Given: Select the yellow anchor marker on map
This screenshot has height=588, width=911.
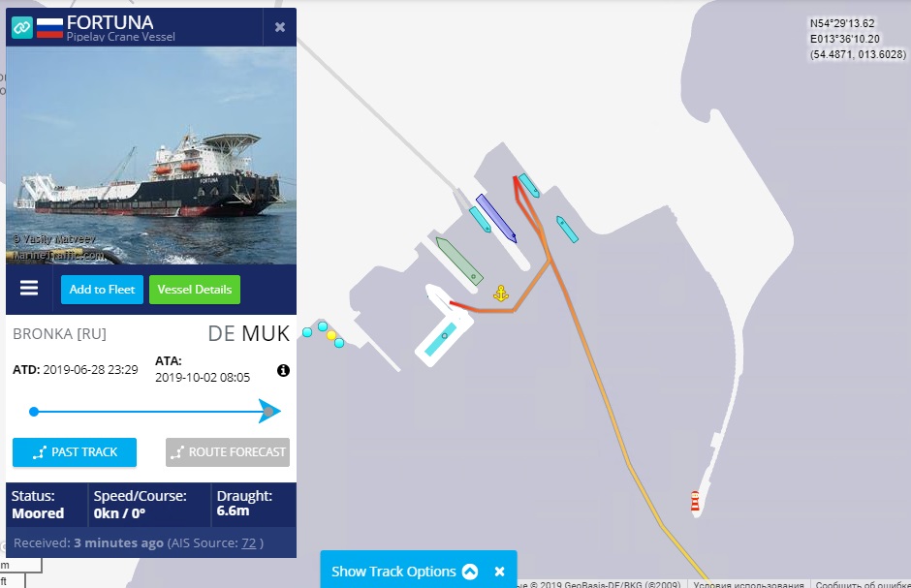Looking at the screenshot, I should tap(501, 294).
